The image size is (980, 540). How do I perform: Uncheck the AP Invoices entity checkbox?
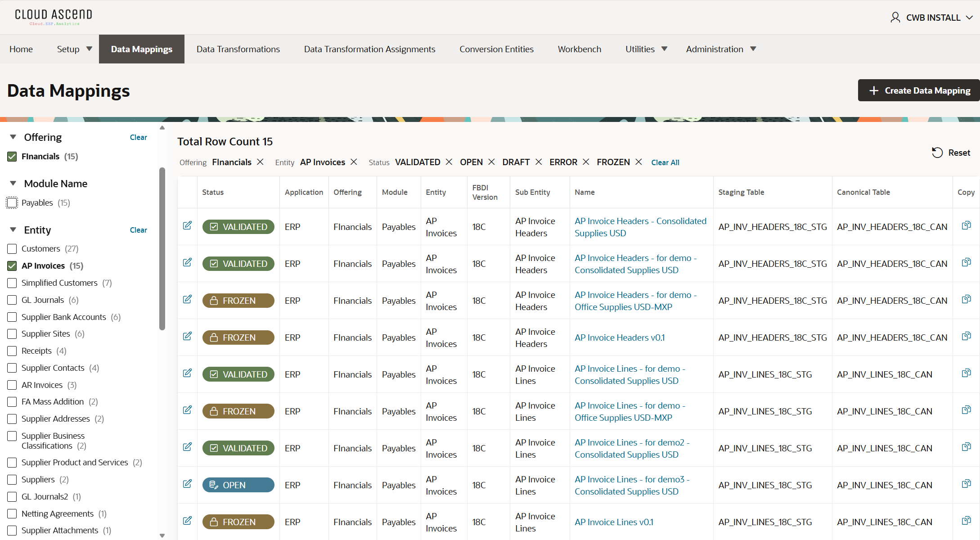click(x=12, y=266)
